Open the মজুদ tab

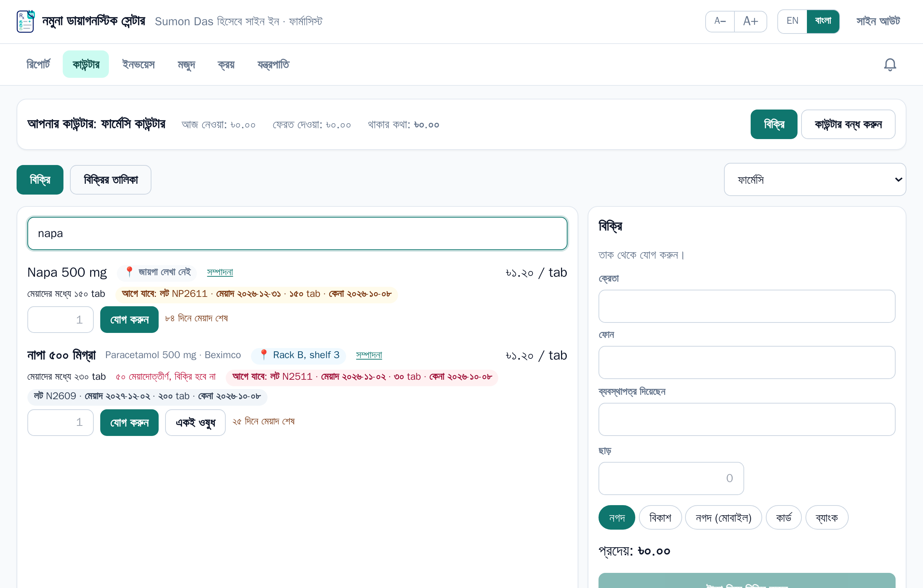coord(186,64)
